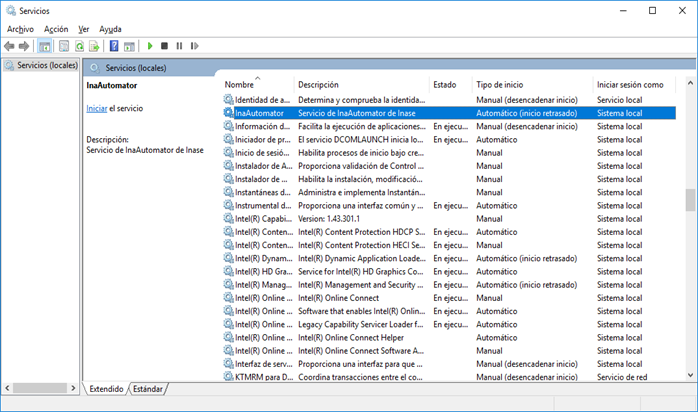Select Servicios (locales) in left tree
The width and height of the screenshot is (698, 412).
(x=41, y=65)
